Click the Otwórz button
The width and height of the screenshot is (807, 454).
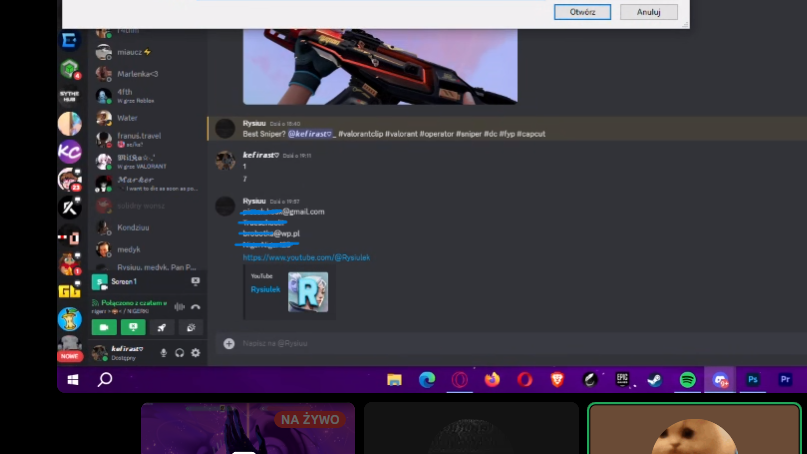pos(582,12)
